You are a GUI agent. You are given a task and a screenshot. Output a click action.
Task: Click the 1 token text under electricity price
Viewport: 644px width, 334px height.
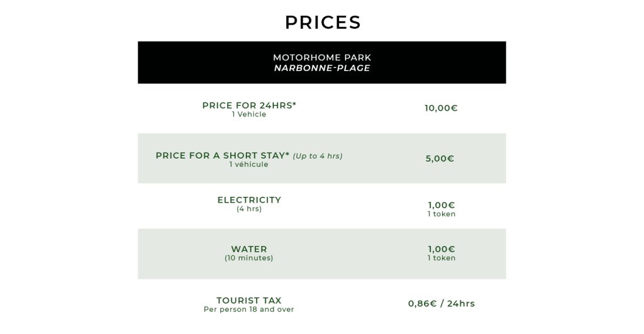point(441,214)
